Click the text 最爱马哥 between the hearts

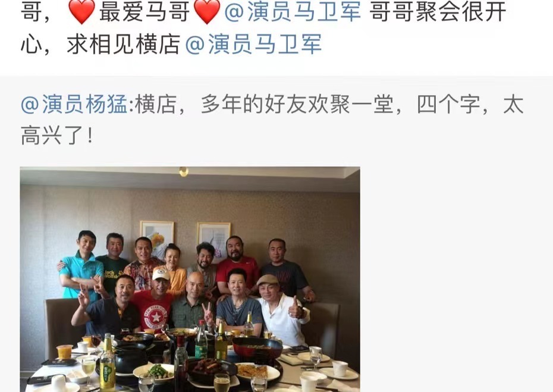(144, 11)
